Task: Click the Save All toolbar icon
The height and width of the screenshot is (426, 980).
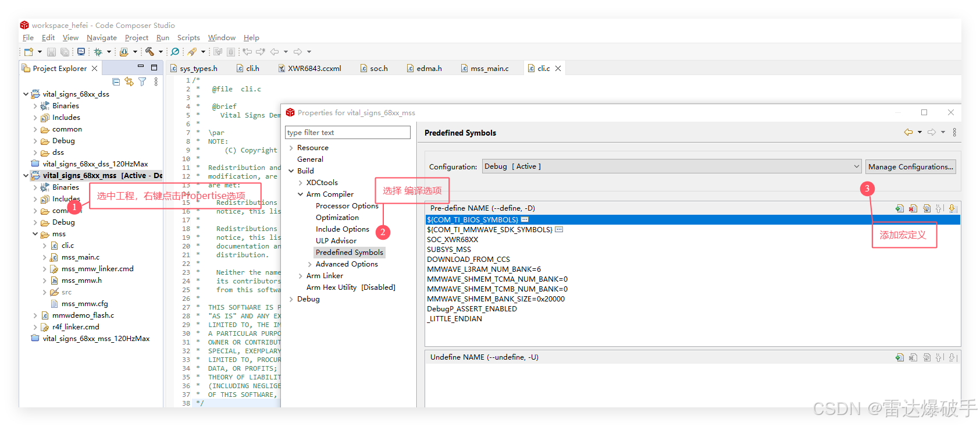Action: point(65,52)
